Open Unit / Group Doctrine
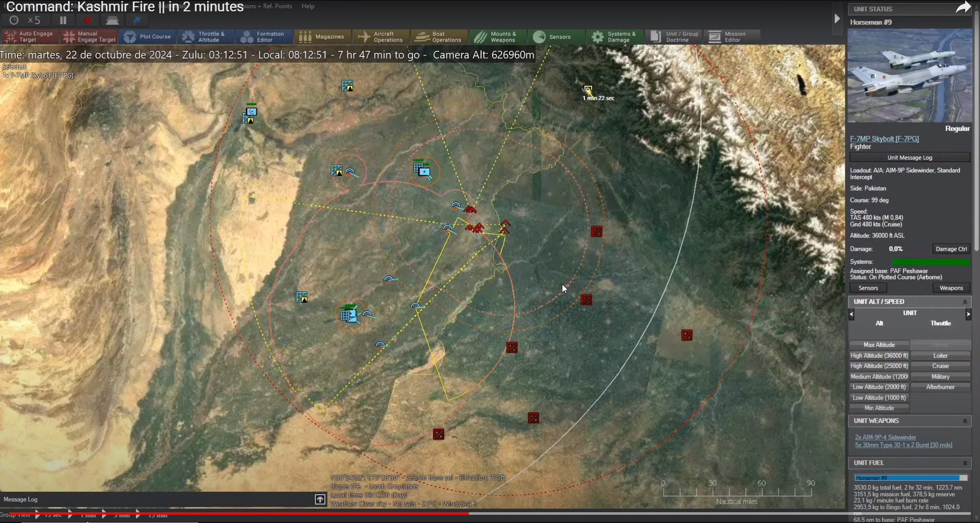The width and height of the screenshot is (980, 523). point(674,36)
